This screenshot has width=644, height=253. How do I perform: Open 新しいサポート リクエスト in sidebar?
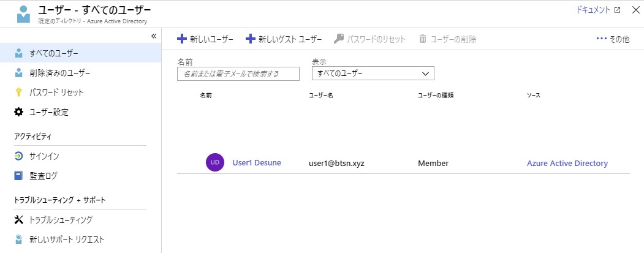click(x=67, y=239)
